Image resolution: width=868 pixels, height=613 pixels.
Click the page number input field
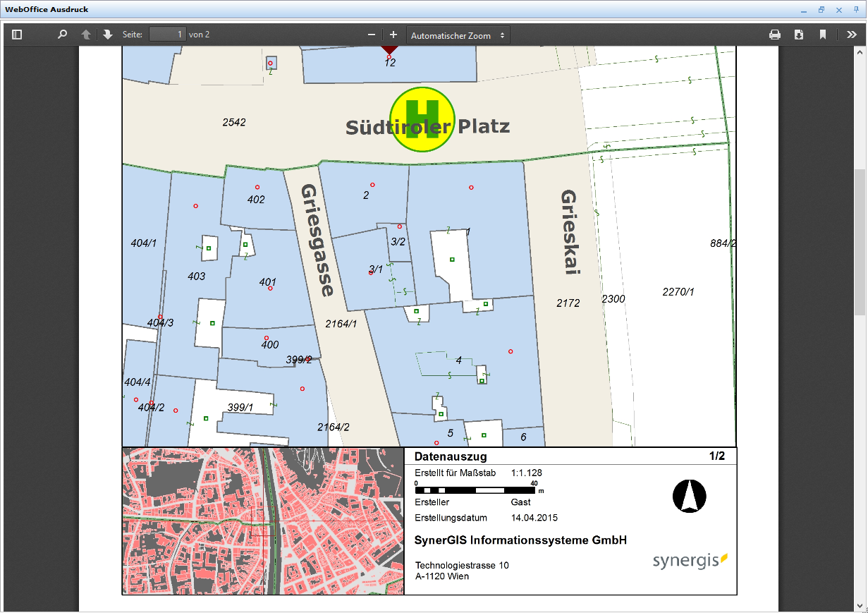168,35
